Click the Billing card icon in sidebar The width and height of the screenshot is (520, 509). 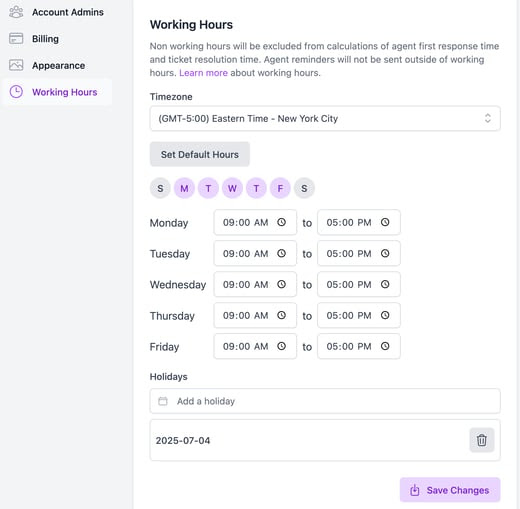pos(16,38)
